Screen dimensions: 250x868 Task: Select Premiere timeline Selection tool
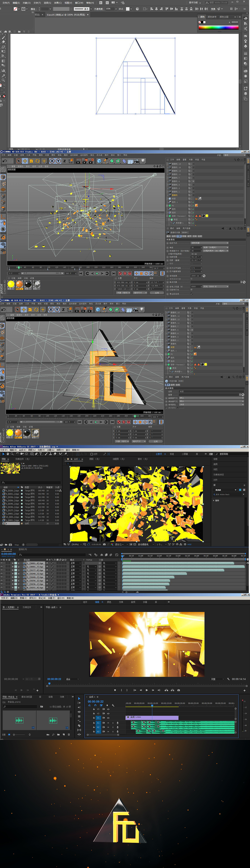79,698
